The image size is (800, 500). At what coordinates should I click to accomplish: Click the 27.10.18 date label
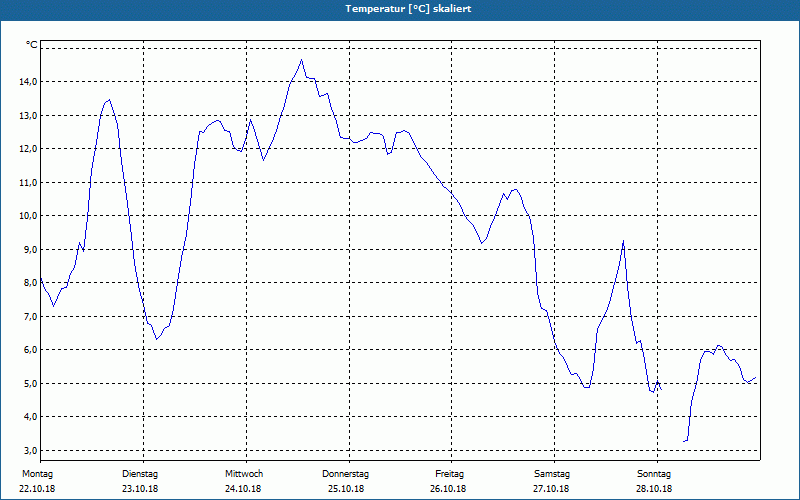[551, 488]
